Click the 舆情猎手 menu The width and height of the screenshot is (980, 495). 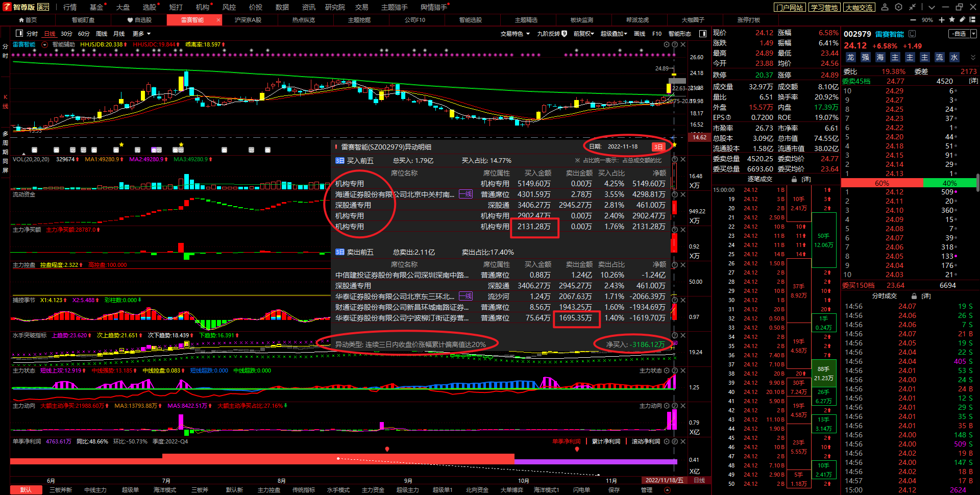point(434,7)
